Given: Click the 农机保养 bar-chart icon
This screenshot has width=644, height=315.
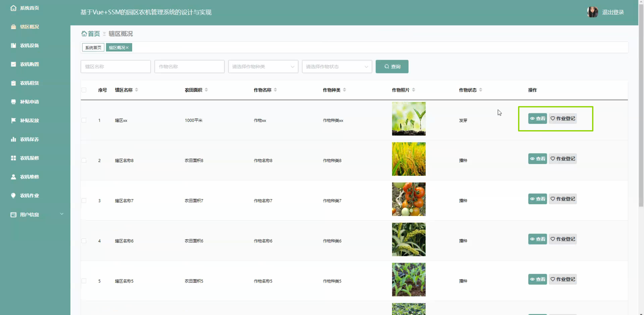Looking at the screenshot, I should point(13,139).
